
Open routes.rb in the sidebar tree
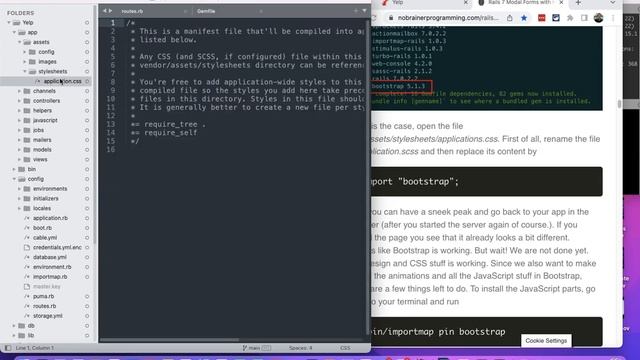44,306
